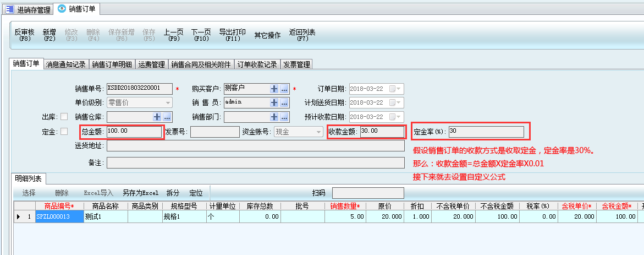
Task: Open the 订单日期 date picker dropdown
Action: 399,89
